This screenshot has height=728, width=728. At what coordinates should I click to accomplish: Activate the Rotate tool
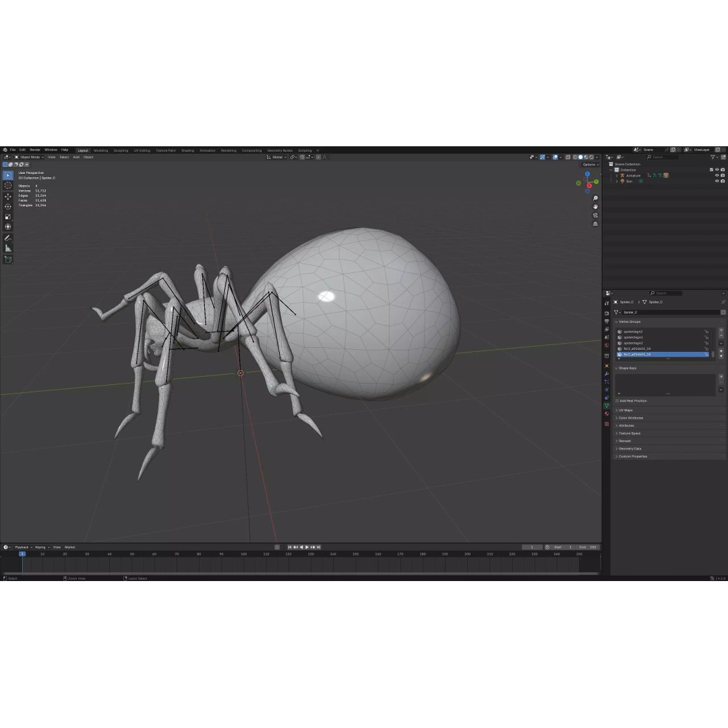8,207
